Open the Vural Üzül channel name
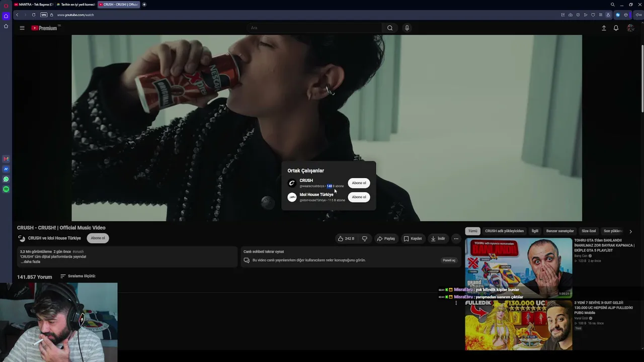This screenshot has height=362, width=644. (x=581, y=318)
